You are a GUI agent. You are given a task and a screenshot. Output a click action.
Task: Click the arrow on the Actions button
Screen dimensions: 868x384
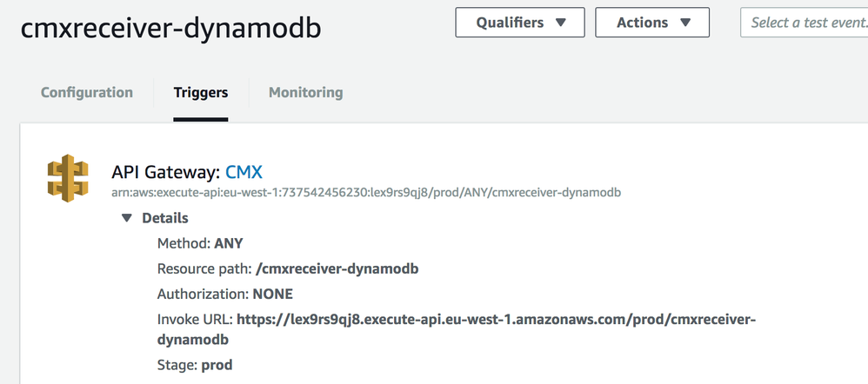point(685,23)
